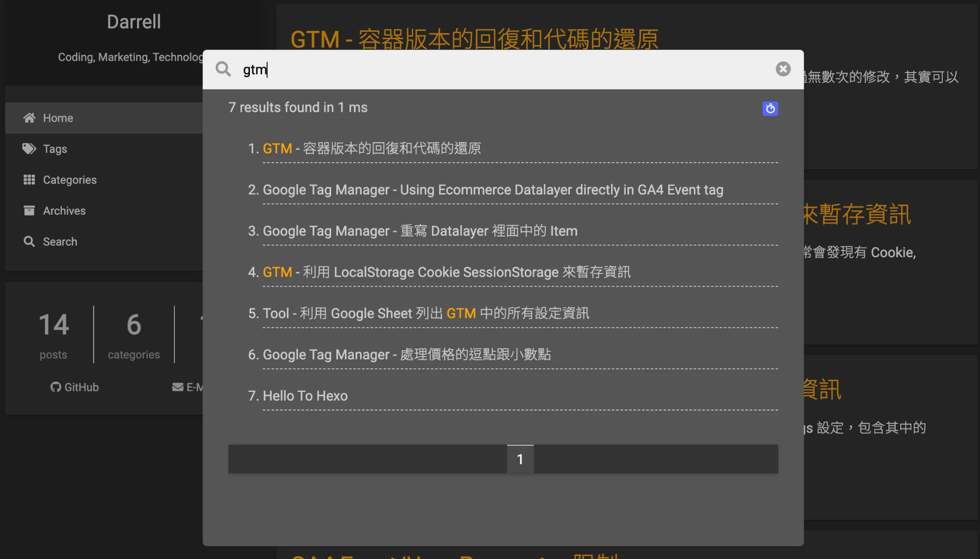Click the '6 categories' counter
The width and height of the screenshot is (980, 559).
tap(133, 335)
